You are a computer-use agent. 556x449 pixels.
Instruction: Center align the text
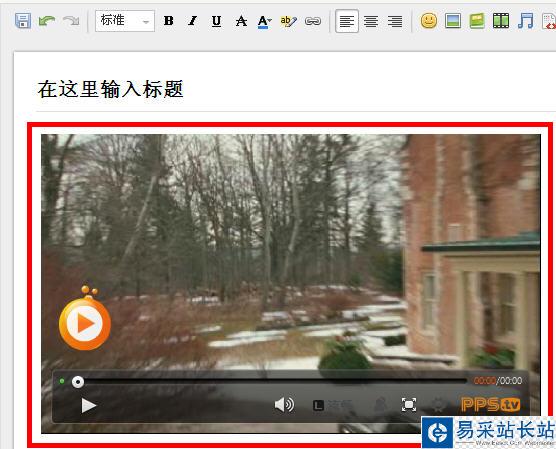[x=371, y=21]
